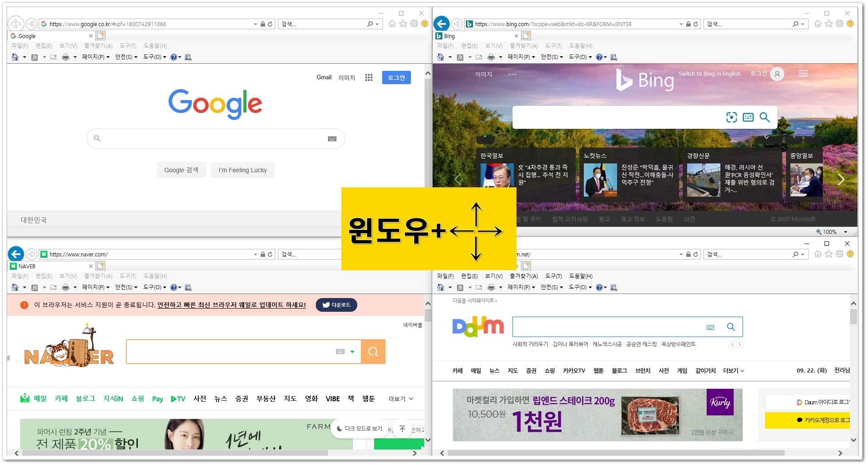Click refresh icon in Google window address bar
This screenshot has height=465, width=868.
point(270,24)
